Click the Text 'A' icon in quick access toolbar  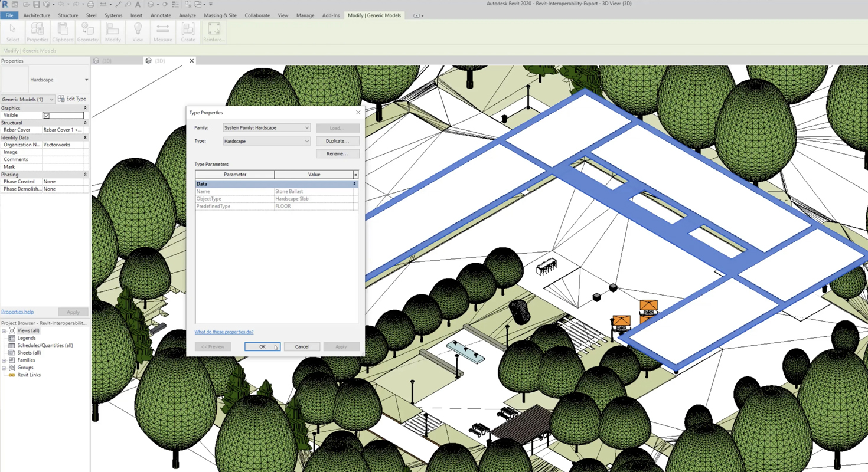click(138, 4)
